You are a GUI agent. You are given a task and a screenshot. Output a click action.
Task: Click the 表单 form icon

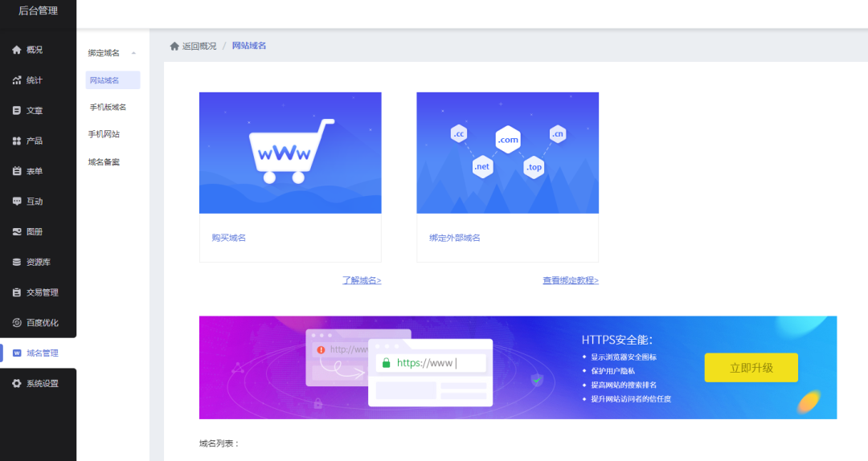click(17, 171)
